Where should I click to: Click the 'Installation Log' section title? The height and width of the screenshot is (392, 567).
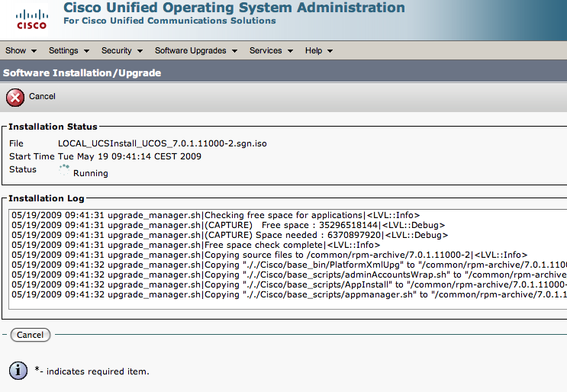click(47, 198)
